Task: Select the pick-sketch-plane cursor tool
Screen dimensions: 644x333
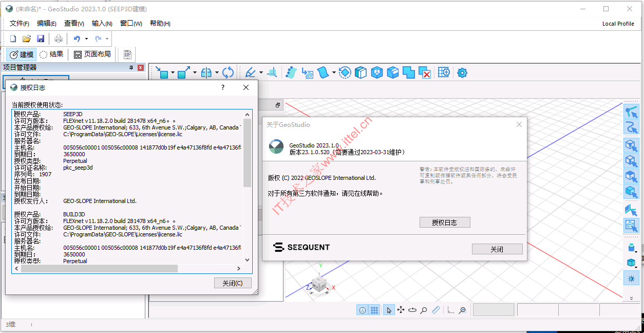Action: pyautogui.click(x=631, y=209)
